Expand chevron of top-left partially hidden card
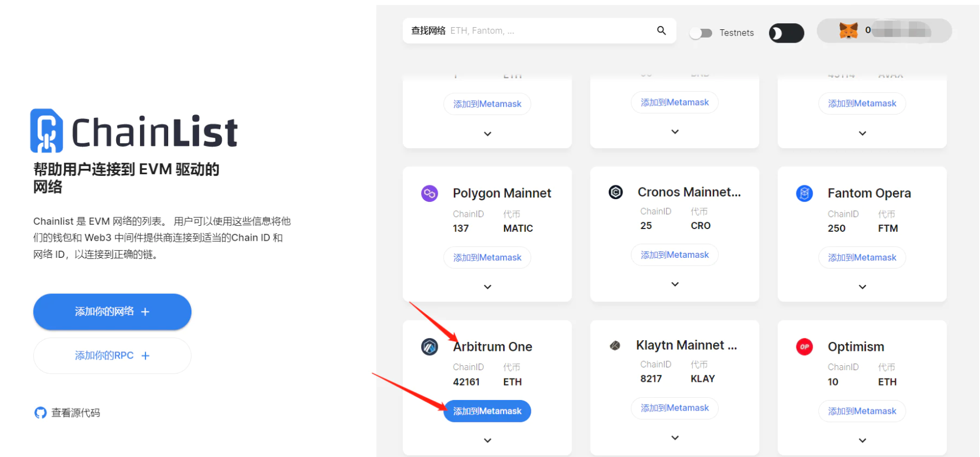 click(x=488, y=133)
